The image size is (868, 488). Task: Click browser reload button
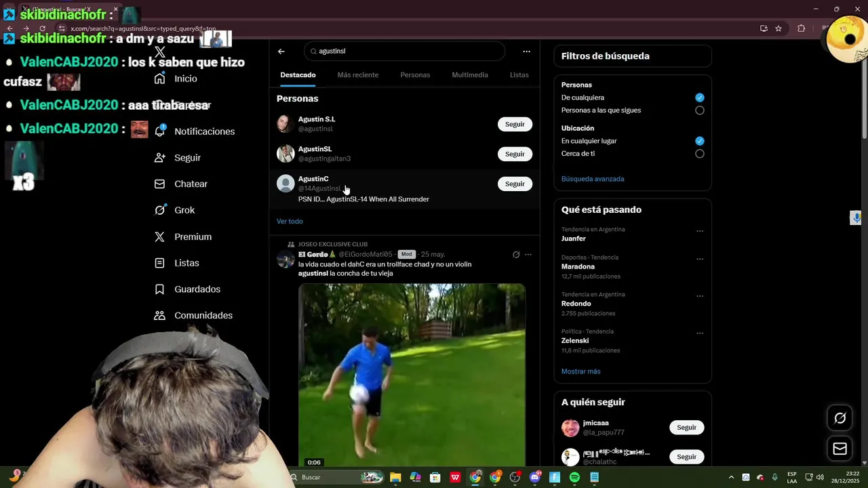[x=43, y=28]
